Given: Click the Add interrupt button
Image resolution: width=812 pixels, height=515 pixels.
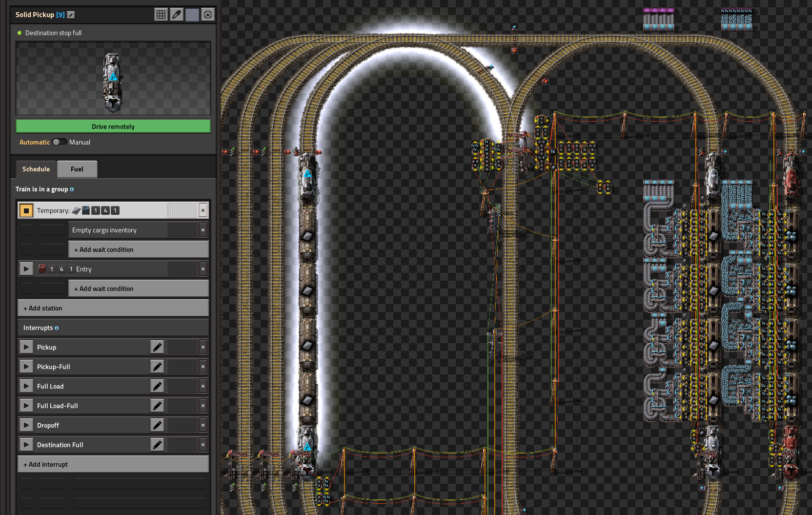Looking at the screenshot, I should pos(113,464).
